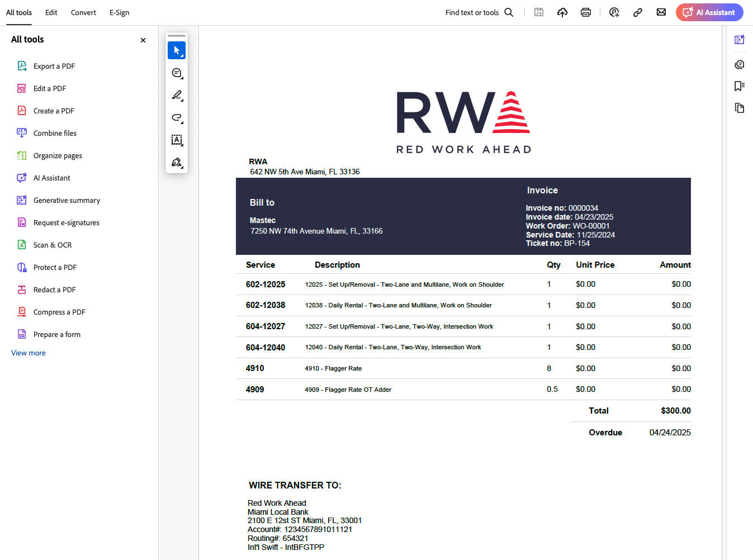753x560 pixels.
Task: Choose the freehand draw loop tool
Action: 176,118
